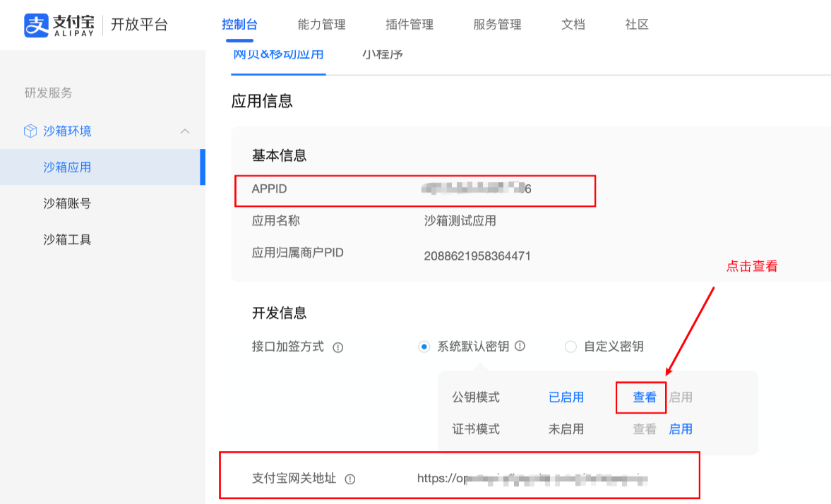Click disabled 查看 link for 证书模式
Image resolution: width=831 pixels, height=504 pixels.
(645, 429)
